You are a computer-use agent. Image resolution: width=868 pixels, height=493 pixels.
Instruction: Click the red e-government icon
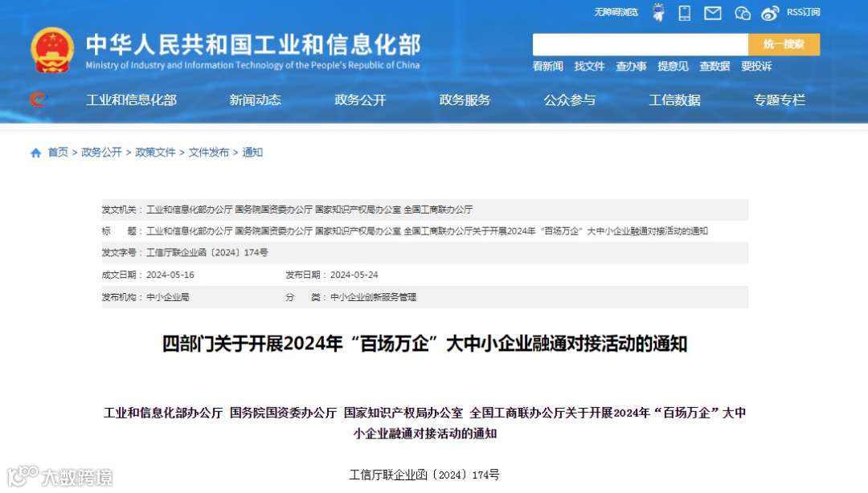point(38,100)
